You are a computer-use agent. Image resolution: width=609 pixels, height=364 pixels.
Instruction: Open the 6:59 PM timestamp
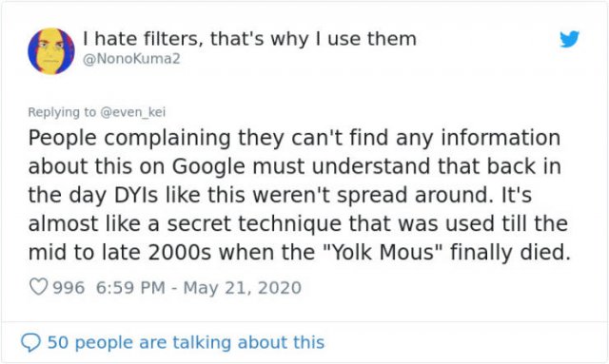click(x=130, y=288)
